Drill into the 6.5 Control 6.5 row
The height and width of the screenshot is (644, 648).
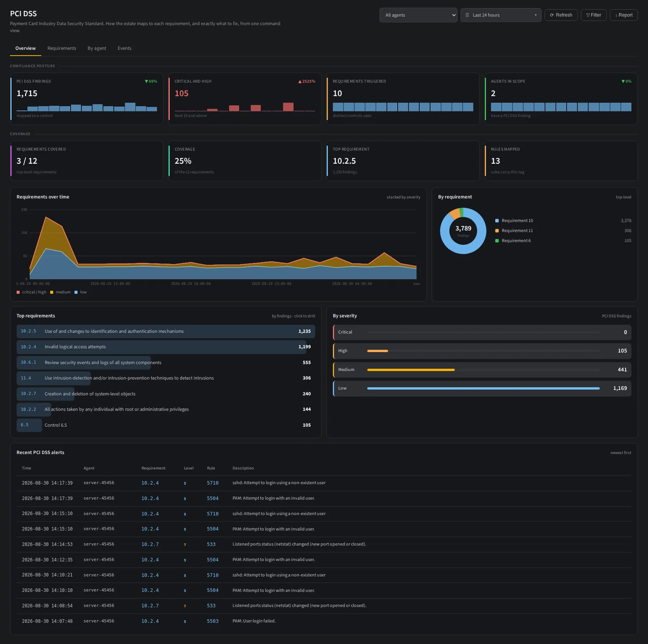pos(166,425)
